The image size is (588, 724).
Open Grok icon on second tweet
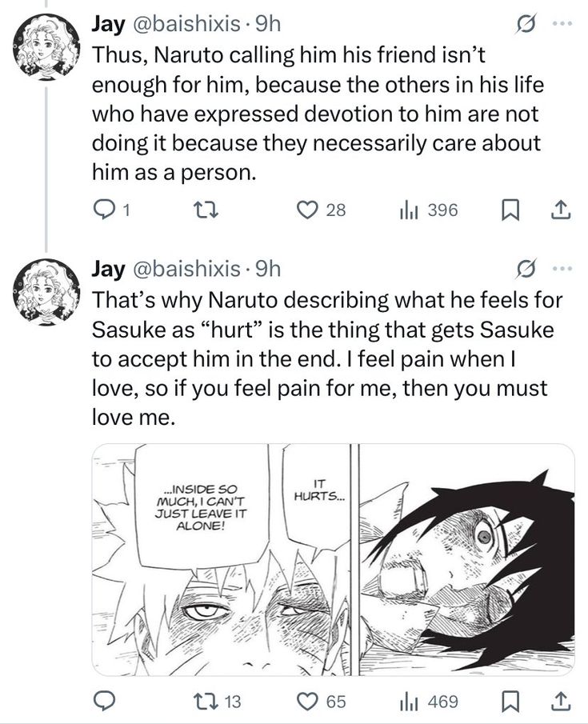(526, 268)
